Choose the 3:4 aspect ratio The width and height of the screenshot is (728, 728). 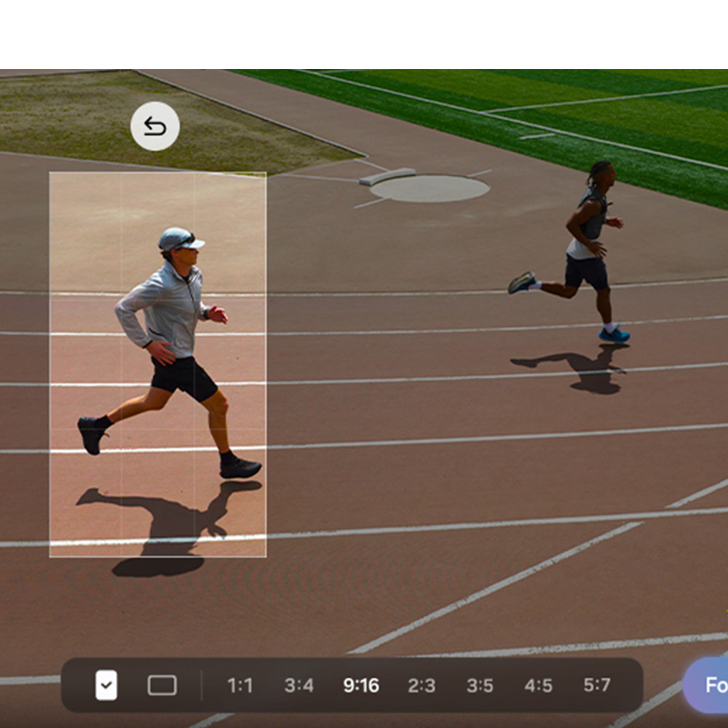[x=299, y=685]
